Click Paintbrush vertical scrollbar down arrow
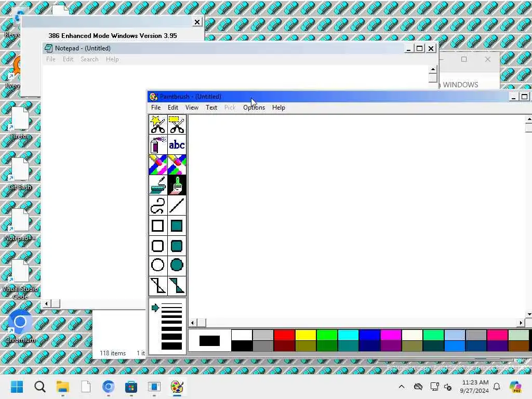This screenshot has width=532, height=399. click(528, 314)
